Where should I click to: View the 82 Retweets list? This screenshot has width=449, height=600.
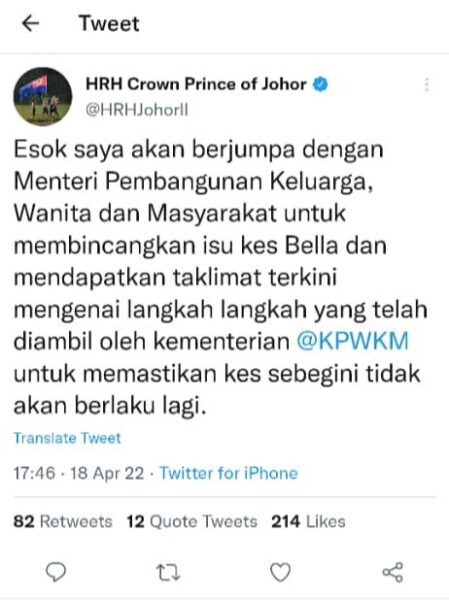(x=63, y=522)
